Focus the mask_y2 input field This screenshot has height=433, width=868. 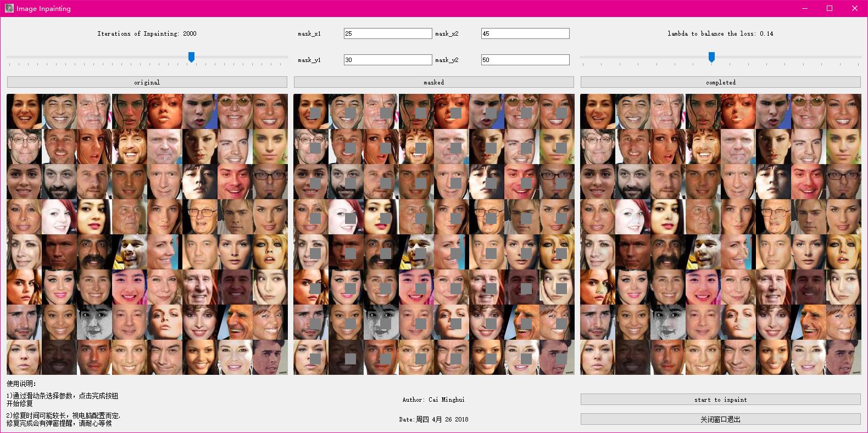pos(525,60)
